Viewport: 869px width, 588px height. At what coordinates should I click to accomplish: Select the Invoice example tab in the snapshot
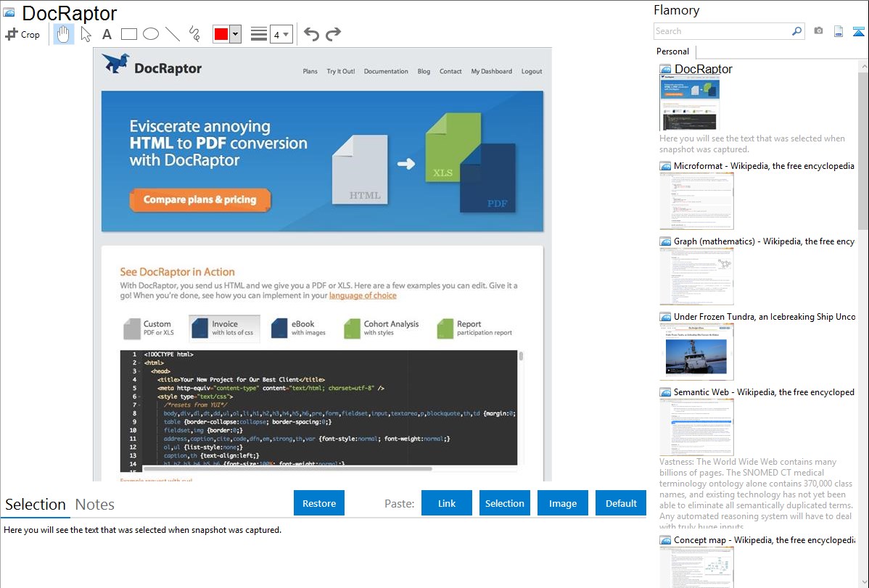pos(224,328)
